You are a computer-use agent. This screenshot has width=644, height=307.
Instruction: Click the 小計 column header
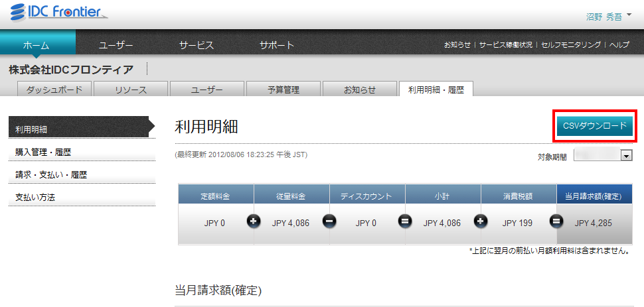(443, 194)
